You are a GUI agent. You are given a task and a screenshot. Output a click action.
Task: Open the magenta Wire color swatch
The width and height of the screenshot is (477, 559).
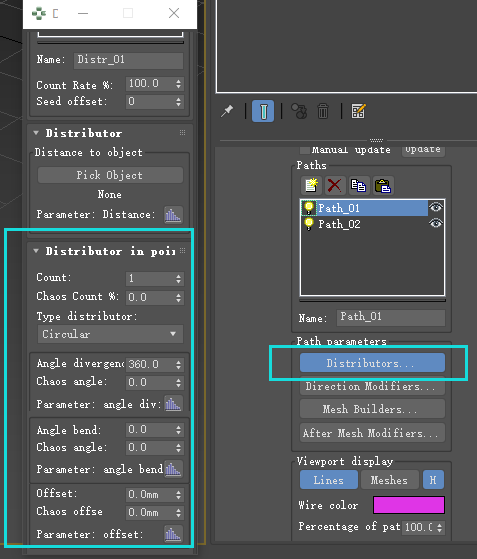tap(409, 505)
